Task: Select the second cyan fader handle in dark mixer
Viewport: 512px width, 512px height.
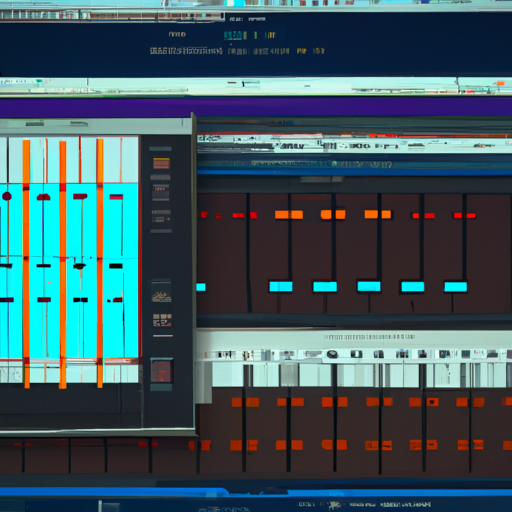Action: 325,287
